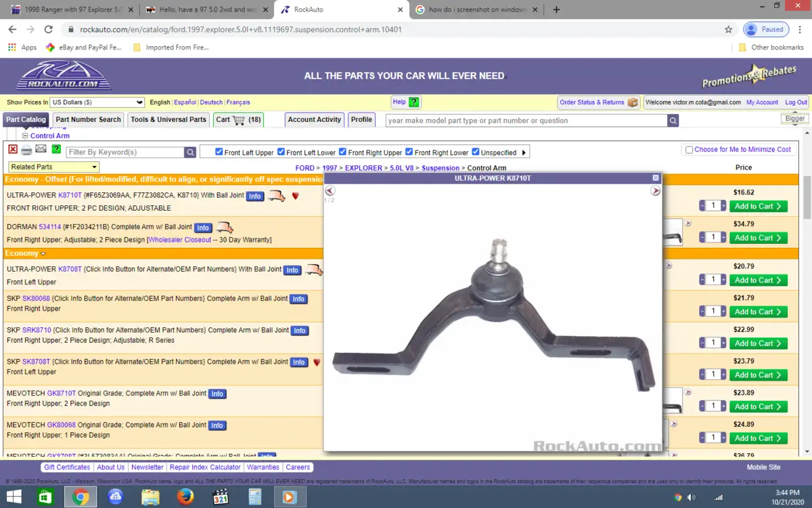Uncheck Front Left Lower filter
812x508 pixels.
(x=281, y=152)
